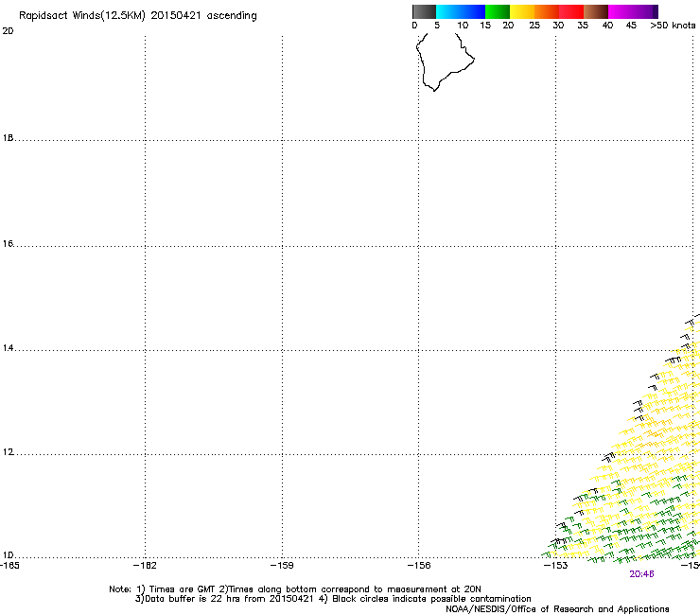The height and width of the screenshot is (615, 700).
Task: Click the longitude label -153
Action: click(x=556, y=566)
